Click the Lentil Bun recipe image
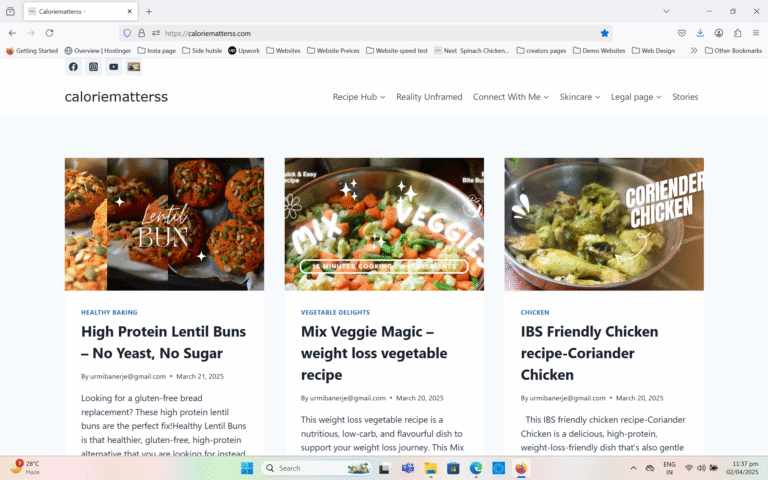Viewport: 768px width, 480px height. [164, 224]
